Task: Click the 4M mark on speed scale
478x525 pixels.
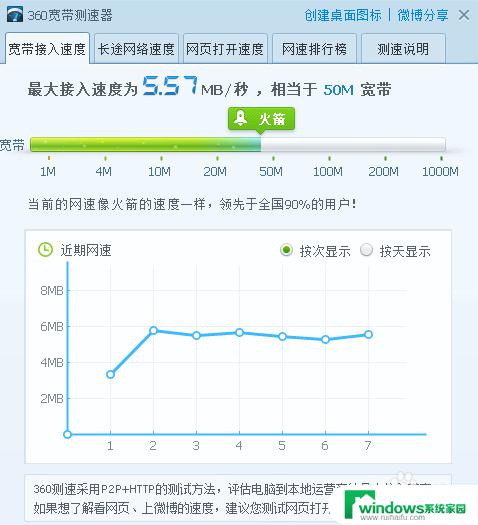Action: click(104, 171)
